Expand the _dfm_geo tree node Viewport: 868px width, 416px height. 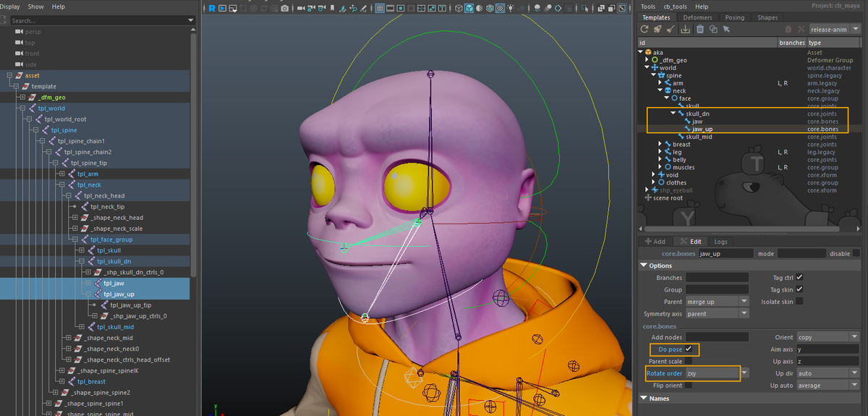tap(648, 60)
